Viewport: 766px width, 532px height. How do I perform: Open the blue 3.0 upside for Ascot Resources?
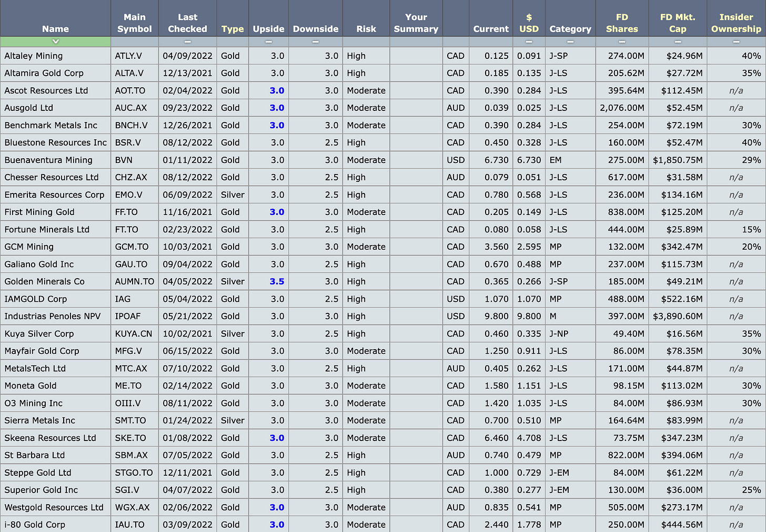point(278,90)
